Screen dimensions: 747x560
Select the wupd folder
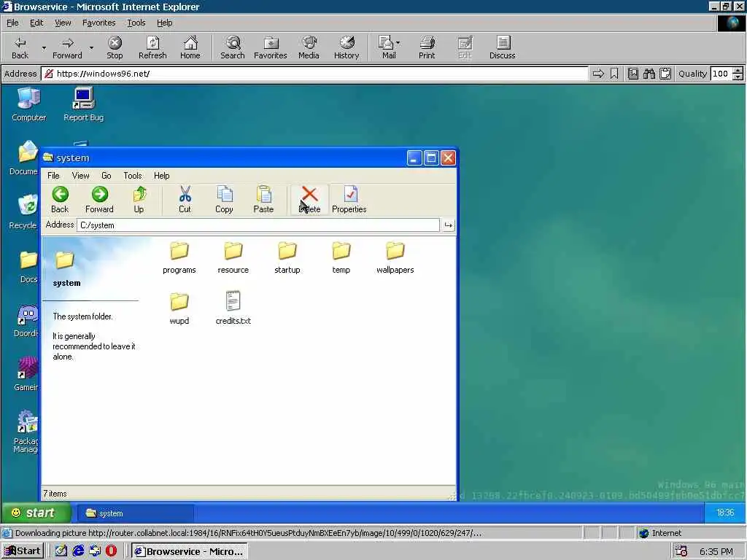click(x=179, y=309)
